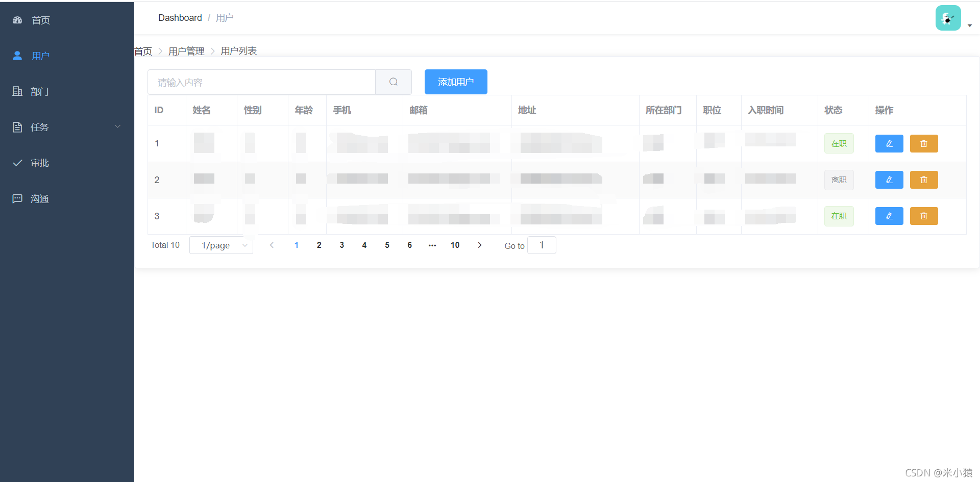Screen dimensions: 980x482
Task: Open the 部门 department icon
Action: (x=17, y=91)
